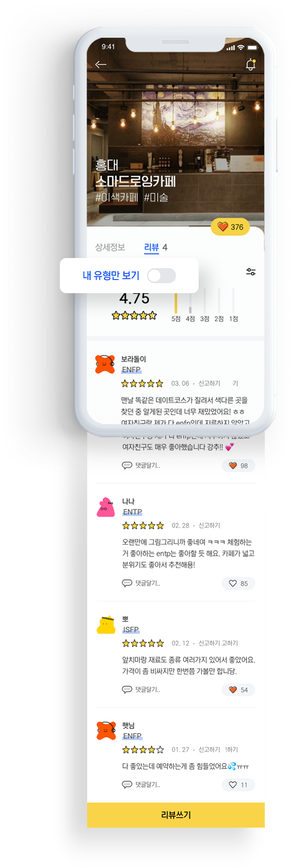The image size is (291, 868).
Task: Tap the back arrow icon
Action: click(101, 65)
